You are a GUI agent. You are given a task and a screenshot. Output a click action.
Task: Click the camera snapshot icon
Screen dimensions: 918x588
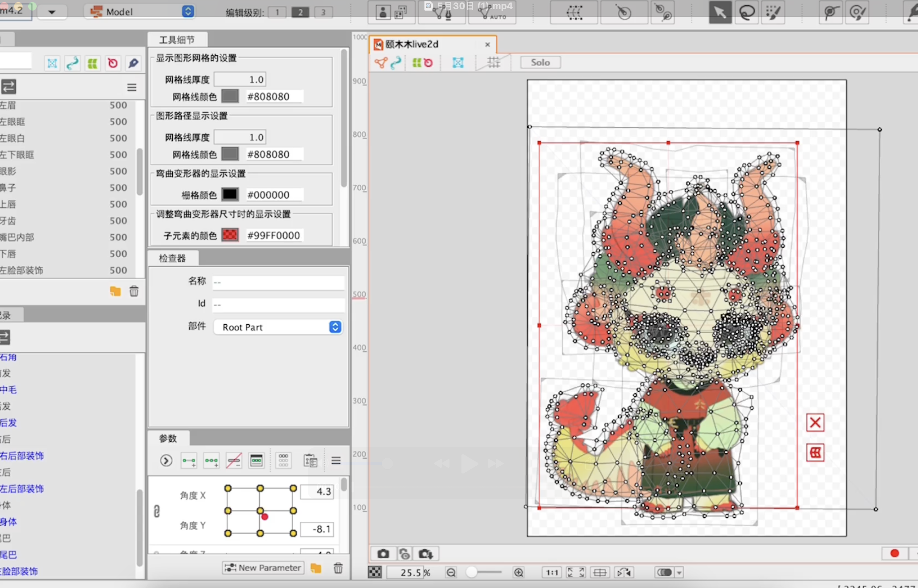[383, 554]
